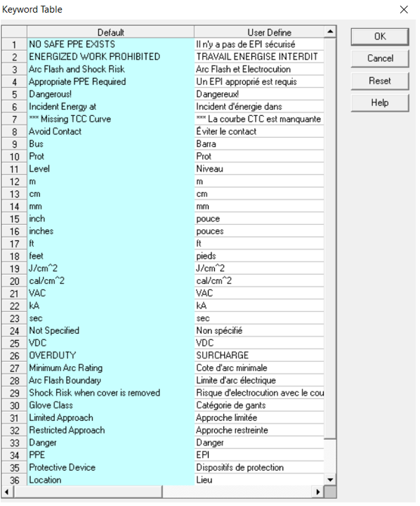
Task: Click the horizontal scrollbar left arrow
Action: click(6, 492)
